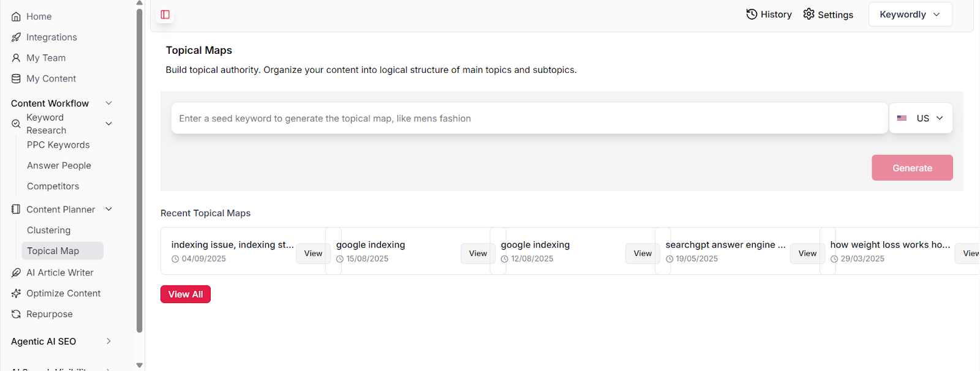Screen dimensions: 980x371
Task: Click the Repurpose refresh icon
Action: 16,315
